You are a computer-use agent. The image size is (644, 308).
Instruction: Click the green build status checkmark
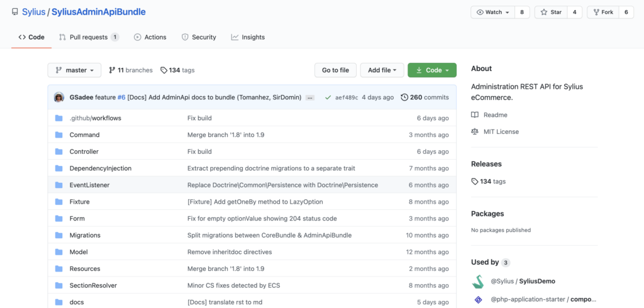click(328, 97)
